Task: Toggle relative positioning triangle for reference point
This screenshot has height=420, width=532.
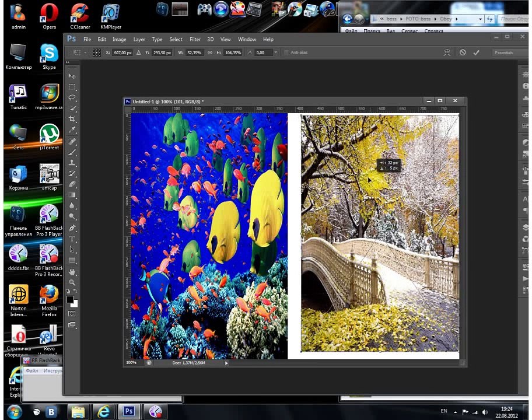Action: (138, 52)
